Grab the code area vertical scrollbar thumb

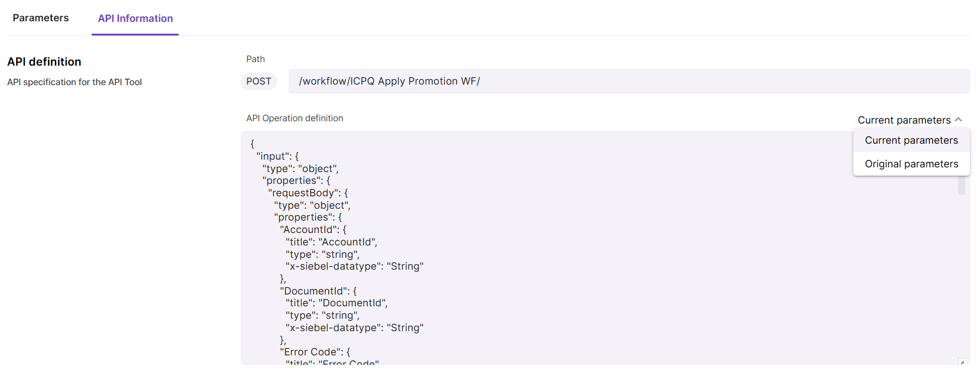pyautogui.click(x=962, y=186)
